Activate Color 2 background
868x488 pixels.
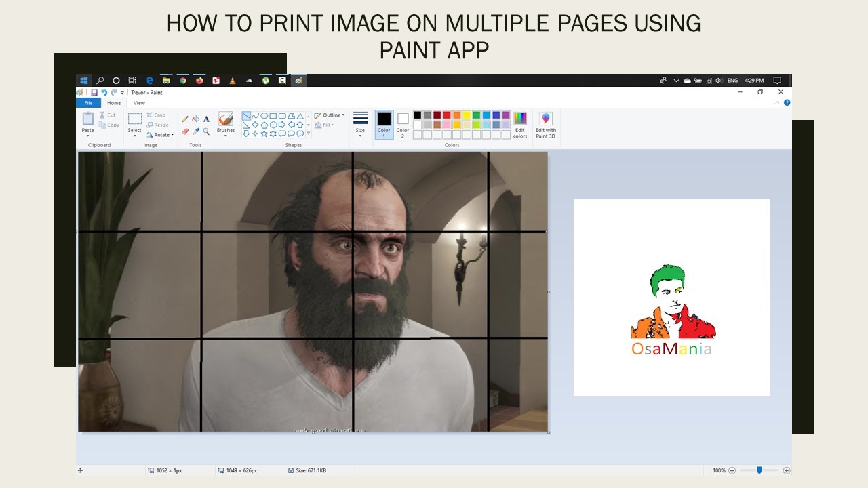403,125
